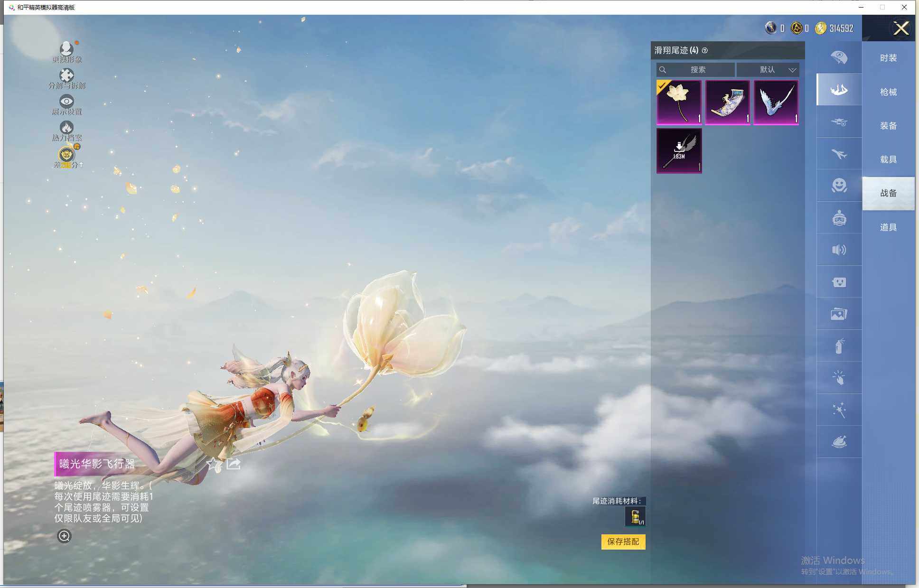Select the equipped flower glider trail
Image resolution: width=919 pixels, height=588 pixels.
tap(679, 102)
